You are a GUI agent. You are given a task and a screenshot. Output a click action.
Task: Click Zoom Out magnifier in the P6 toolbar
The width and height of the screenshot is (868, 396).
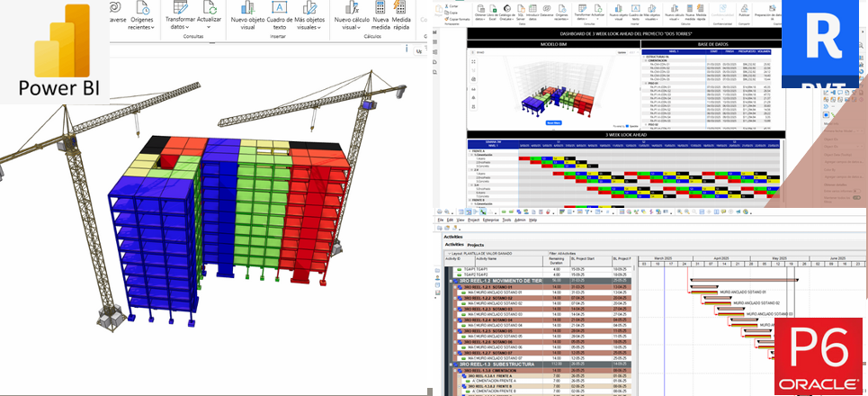point(687,211)
